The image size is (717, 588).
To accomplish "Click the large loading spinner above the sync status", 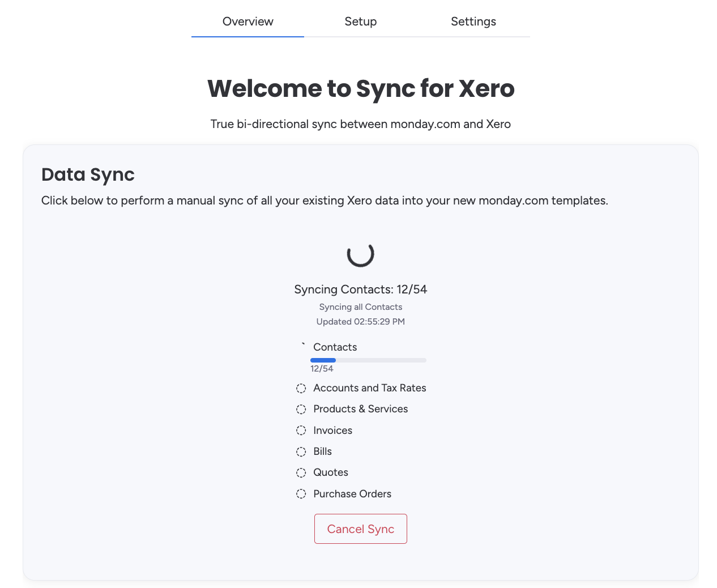I will 361,255.
